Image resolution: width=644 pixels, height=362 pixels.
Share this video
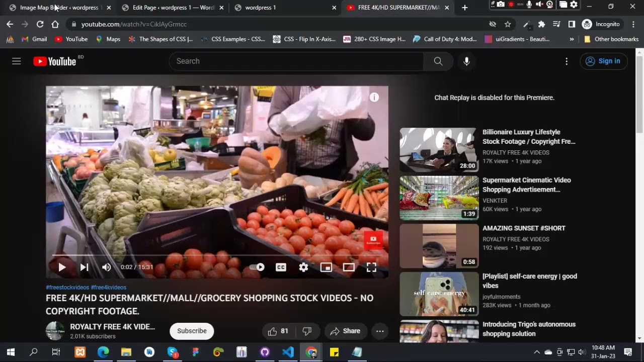click(x=345, y=331)
